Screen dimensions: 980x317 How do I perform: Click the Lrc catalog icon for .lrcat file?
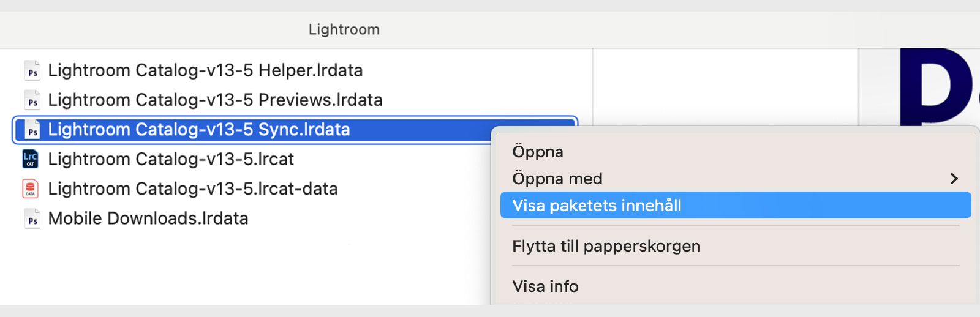point(30,159)
